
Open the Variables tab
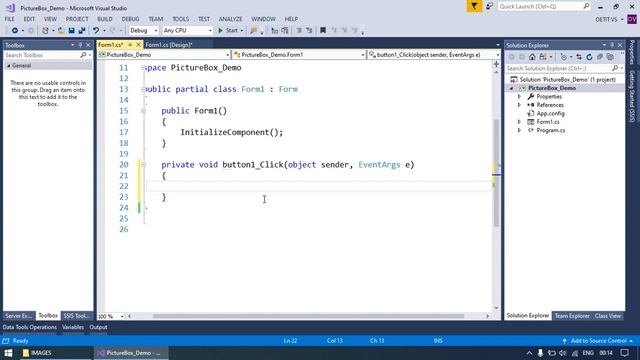click(x=73, y=327)
